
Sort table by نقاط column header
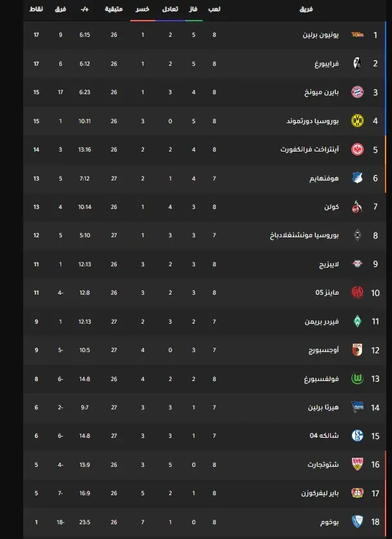pyautogui.click(x=37, y=10)
